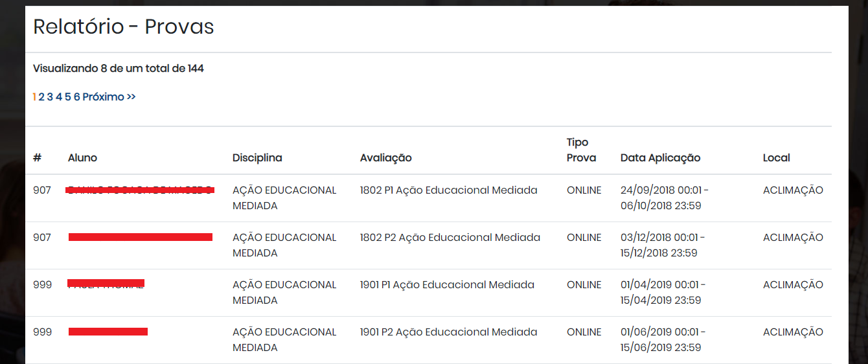The image size is (868, 364).
Task: Click the Disciplina column header
Action: click(257, 157)
